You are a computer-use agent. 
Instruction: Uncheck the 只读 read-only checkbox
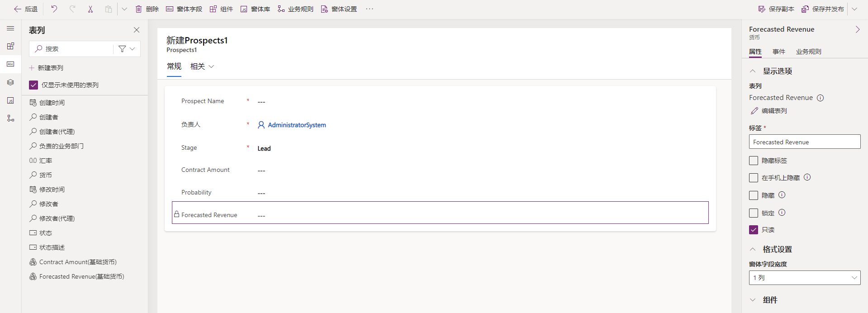point(754,230)
